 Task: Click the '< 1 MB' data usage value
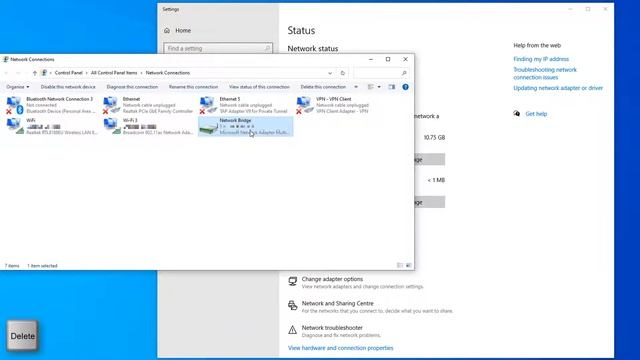(x=436, y=180)
